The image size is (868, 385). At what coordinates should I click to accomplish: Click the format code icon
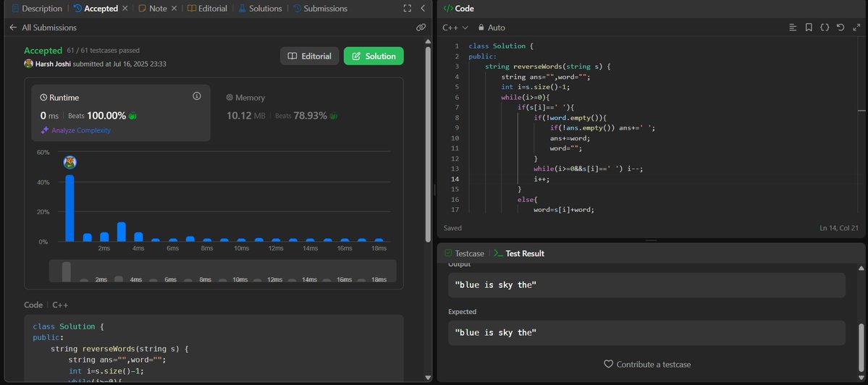pyautogui.click(x=793, y=27)
